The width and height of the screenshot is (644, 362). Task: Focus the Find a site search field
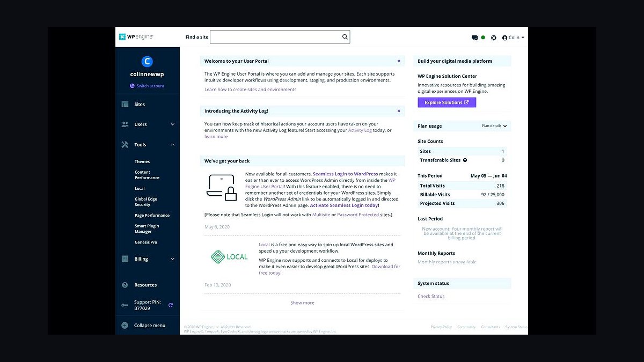280,37
